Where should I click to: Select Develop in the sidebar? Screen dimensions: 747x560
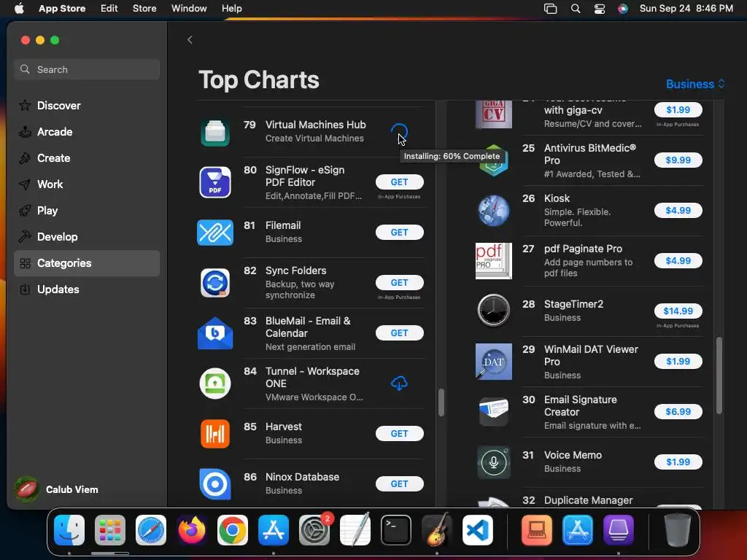[87, 237]
